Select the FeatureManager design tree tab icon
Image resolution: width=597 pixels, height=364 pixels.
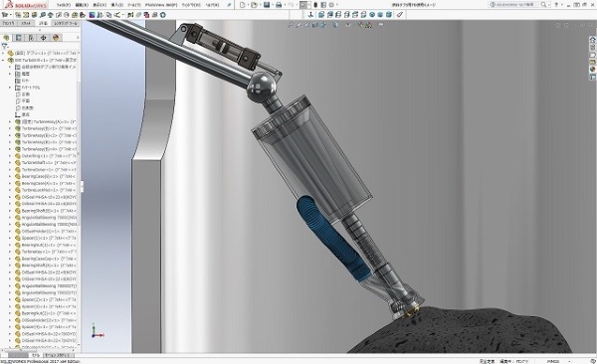coord(6,38)
